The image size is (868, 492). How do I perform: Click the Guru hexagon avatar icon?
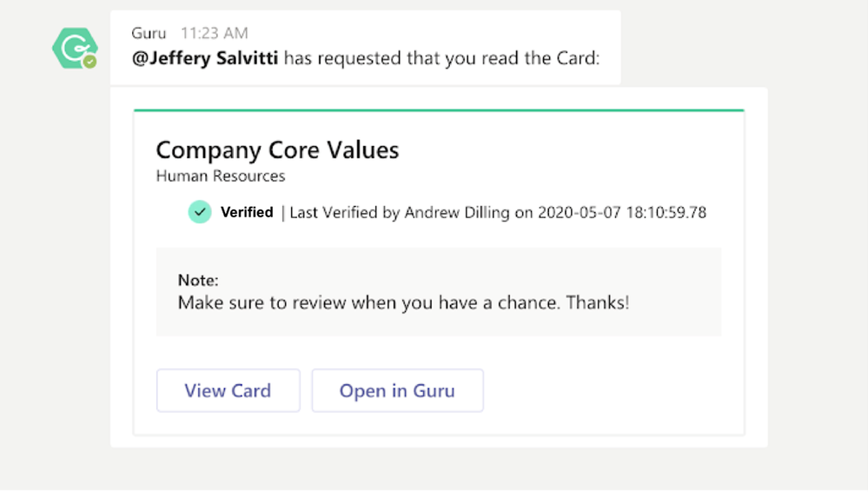click(x=73, y=47)
